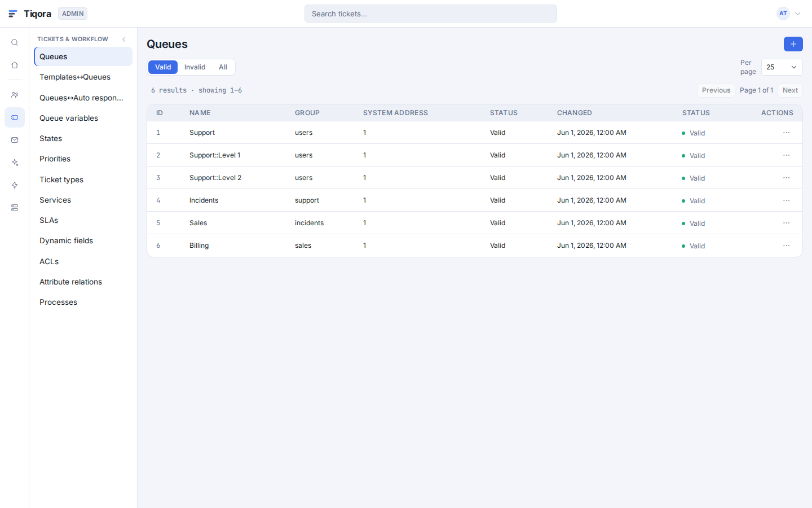The height and width of the screenshot is (508, 812).
Task: Click the SYSTEM ADDRESS column header
Action: coord(395,113)
